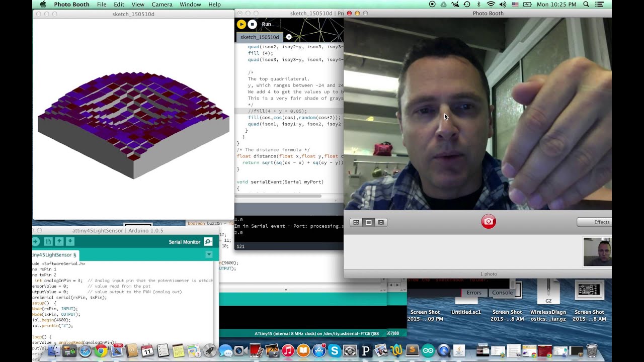644x362 pixels.
Task: Open the Edit menu
Action: tap(119, 5)
